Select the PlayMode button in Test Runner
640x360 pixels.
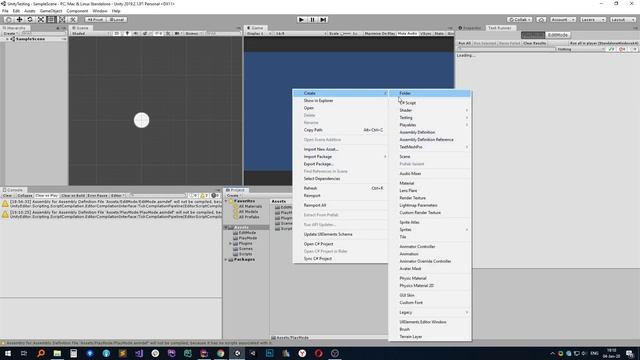click(533, 35)
